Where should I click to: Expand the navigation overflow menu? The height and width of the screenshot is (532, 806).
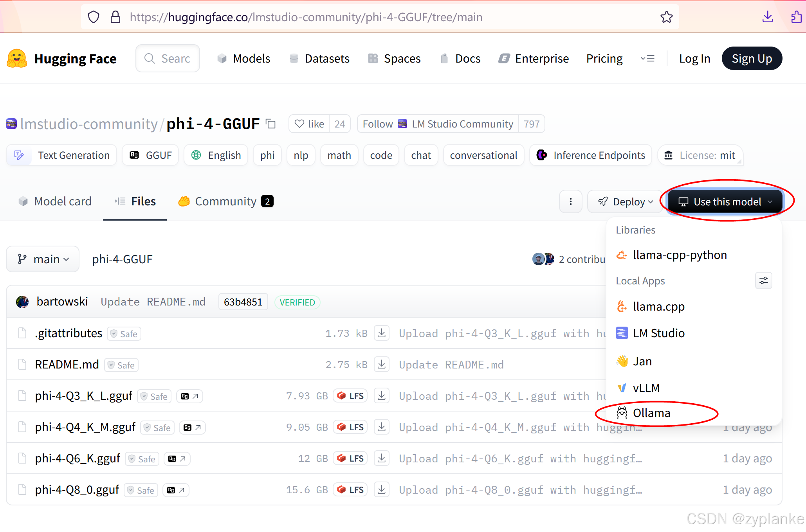click(647, 59)
